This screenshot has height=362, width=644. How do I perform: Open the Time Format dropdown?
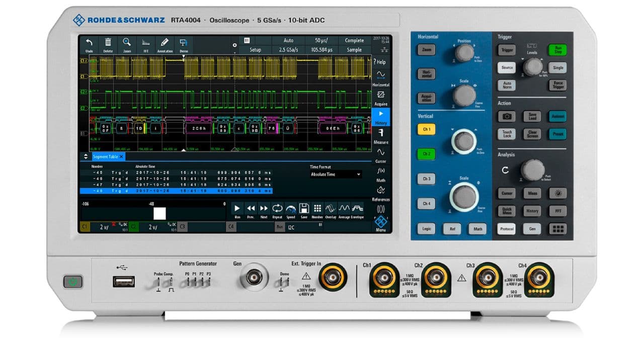tap(336, 174)
